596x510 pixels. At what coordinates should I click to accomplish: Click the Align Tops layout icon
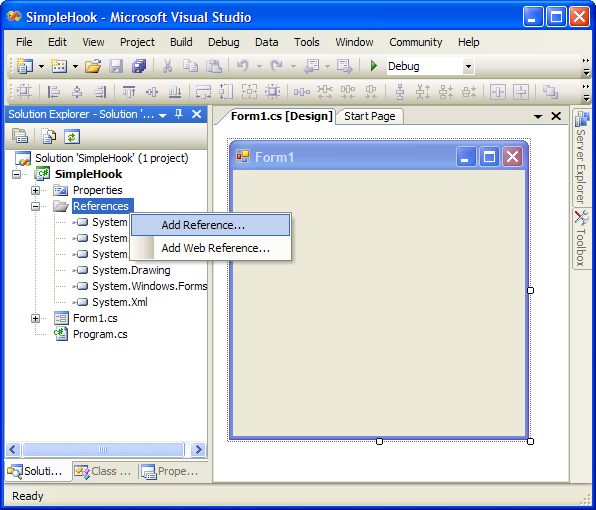tap(129, 92)
